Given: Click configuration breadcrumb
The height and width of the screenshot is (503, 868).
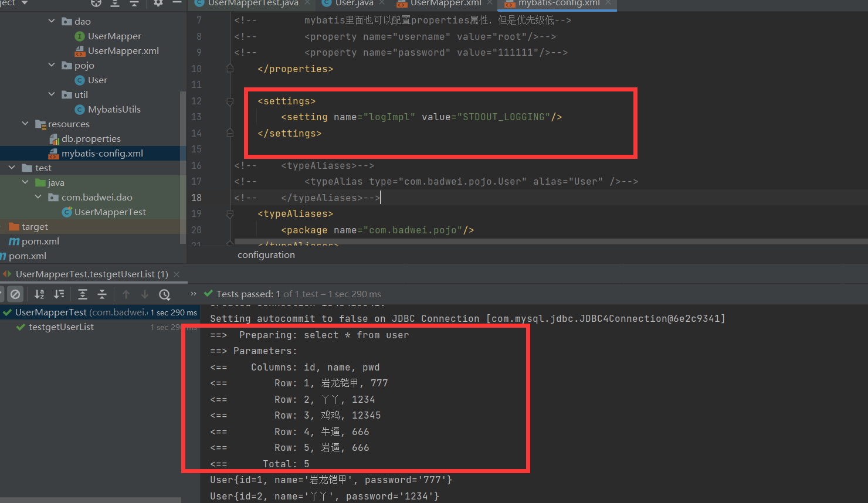Looking at the screenshot, I should [266, 255].
